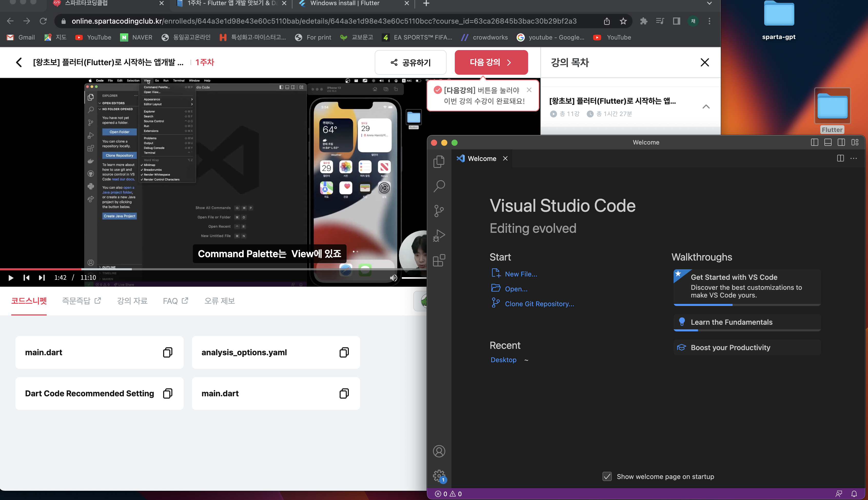The height and width of the screenshot is (500, 868).
Task: Customize layout icon in VS Code title bar
Action: [855, 142]
